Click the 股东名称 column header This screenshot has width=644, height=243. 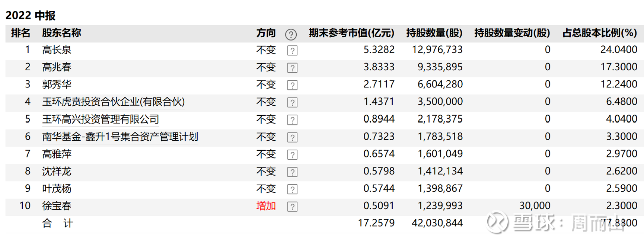tap(61, 33)
